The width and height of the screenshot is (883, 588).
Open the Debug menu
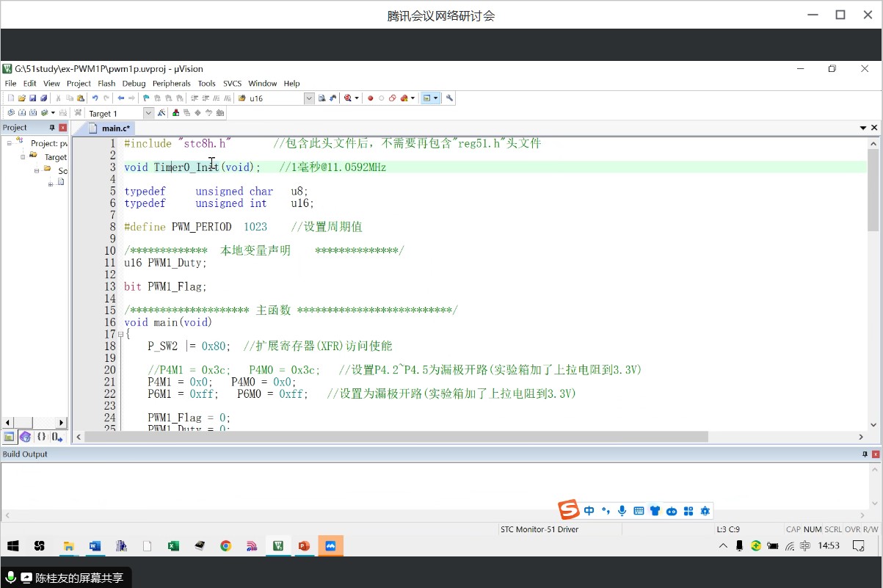point(134,84)
